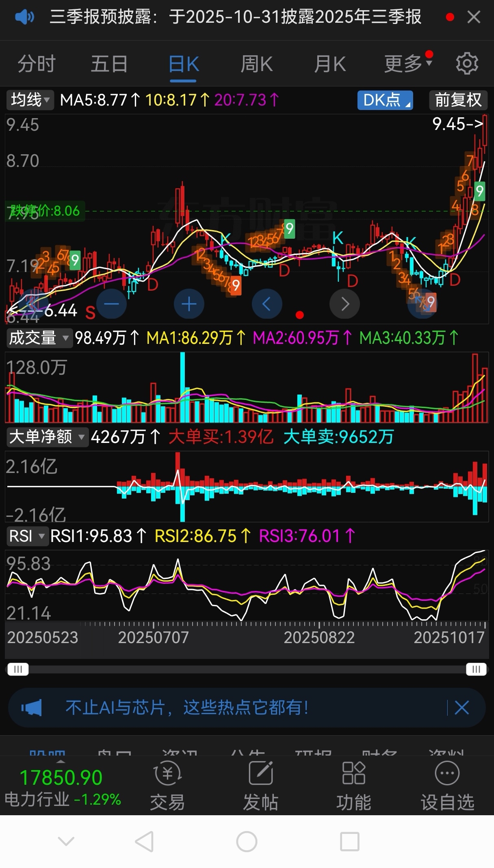
Task: Dismiss the promo banner with X
Action: tap(462, 708)
